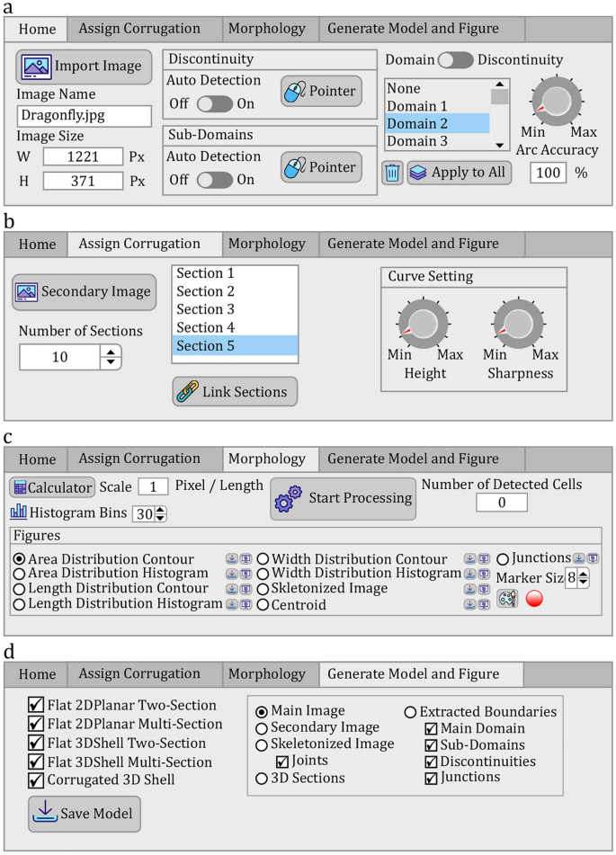Click display icon for Length Distribution Histogram
This screenshot has height=855, width=616.
246,604
